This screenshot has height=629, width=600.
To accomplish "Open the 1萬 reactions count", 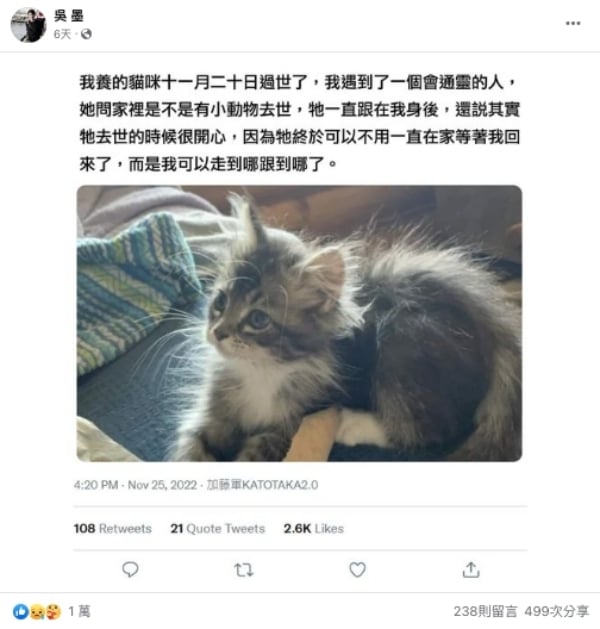I will [x=79, y=611].
